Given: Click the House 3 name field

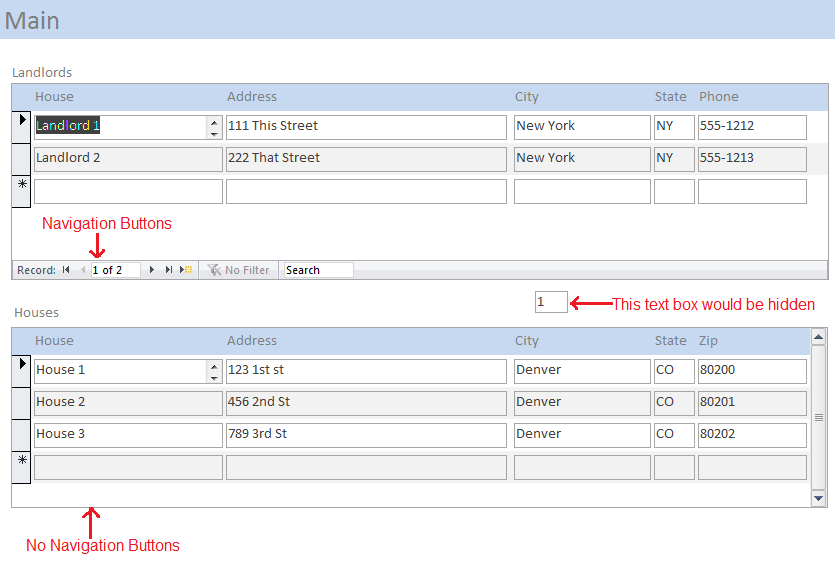Looking at the screenshot, I should [x=128, y=435].
